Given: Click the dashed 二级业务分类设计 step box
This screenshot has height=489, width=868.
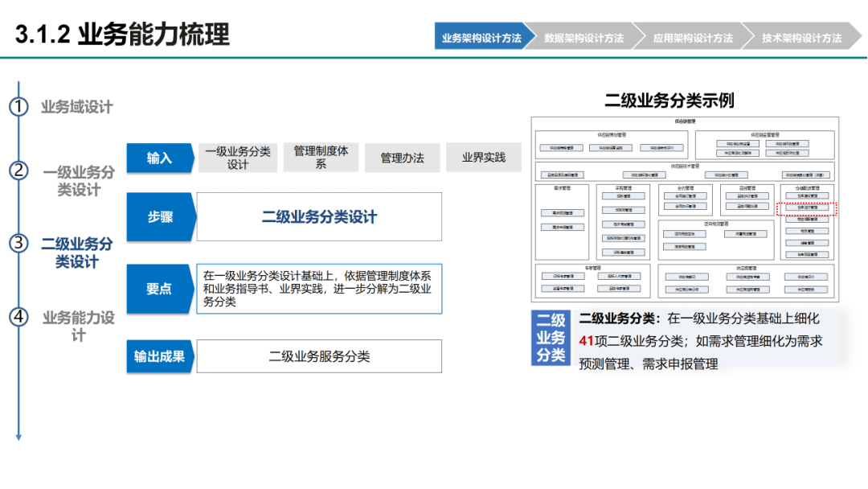Looking at the screenshot, I should coord(319,216).
